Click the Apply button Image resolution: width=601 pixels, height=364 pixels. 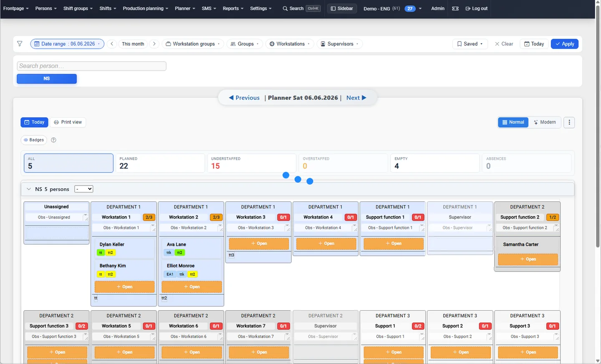click(x=565, y=44)
